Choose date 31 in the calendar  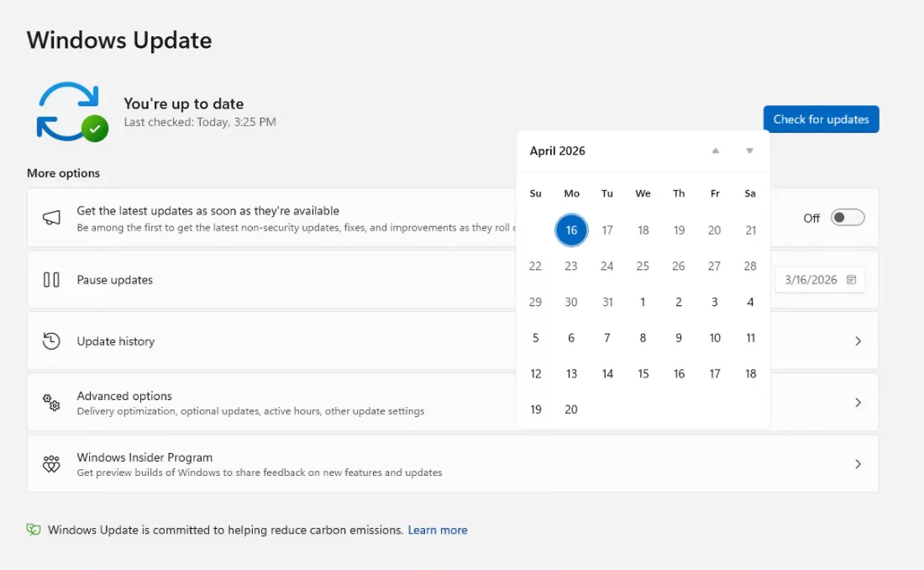coord(607,303)
